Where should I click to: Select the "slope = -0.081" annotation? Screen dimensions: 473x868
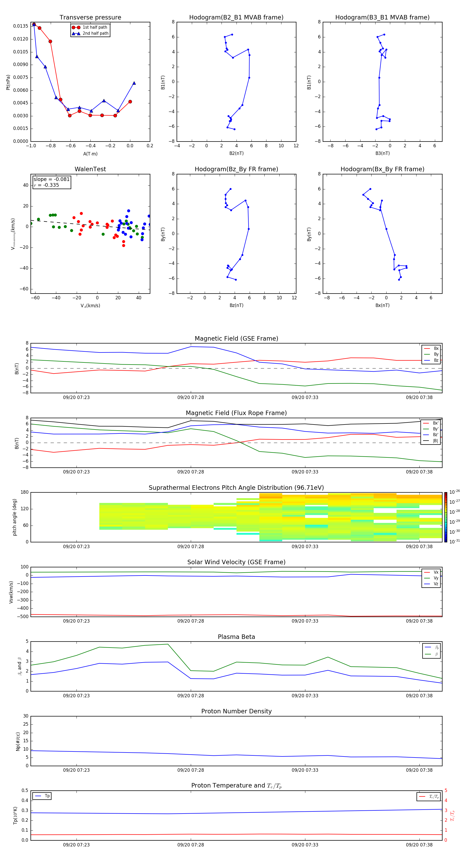click(52, 179)
